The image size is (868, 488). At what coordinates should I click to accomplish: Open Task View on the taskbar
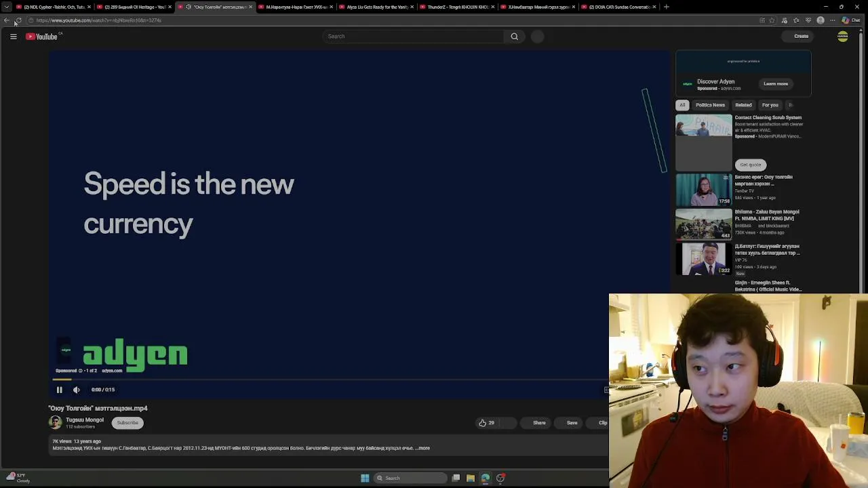point(456,478)
